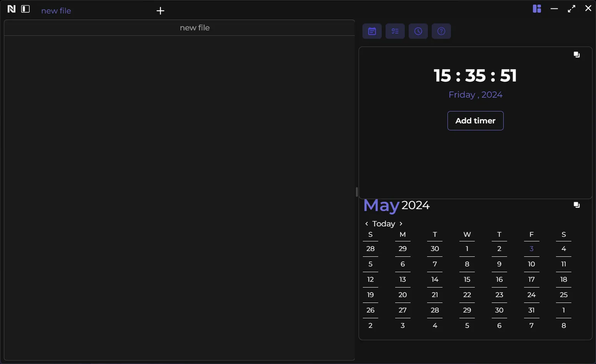
Task: Click the 2024 year label in calendar
Action: point(416,205)
